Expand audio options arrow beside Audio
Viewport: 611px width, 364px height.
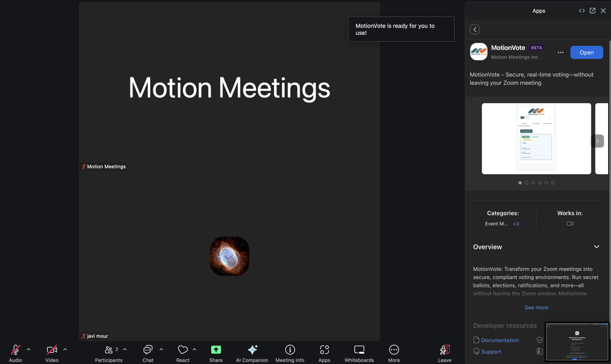pyautogui.click(x=29, y=350)
